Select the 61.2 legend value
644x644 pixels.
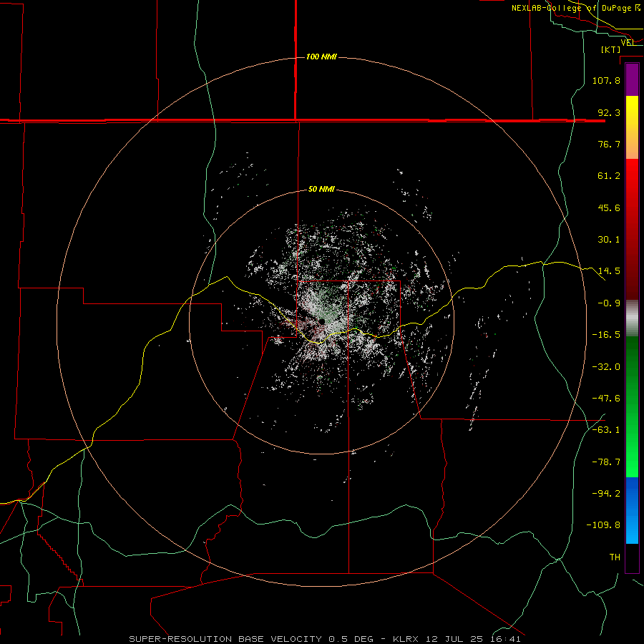pos(609,176)
